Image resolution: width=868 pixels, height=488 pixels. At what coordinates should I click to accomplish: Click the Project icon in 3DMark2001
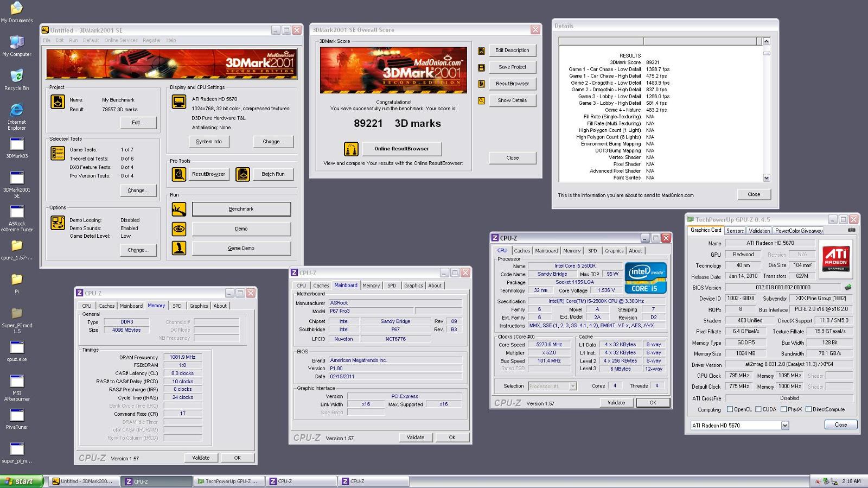pyautogui.click(x=58, y=102)
